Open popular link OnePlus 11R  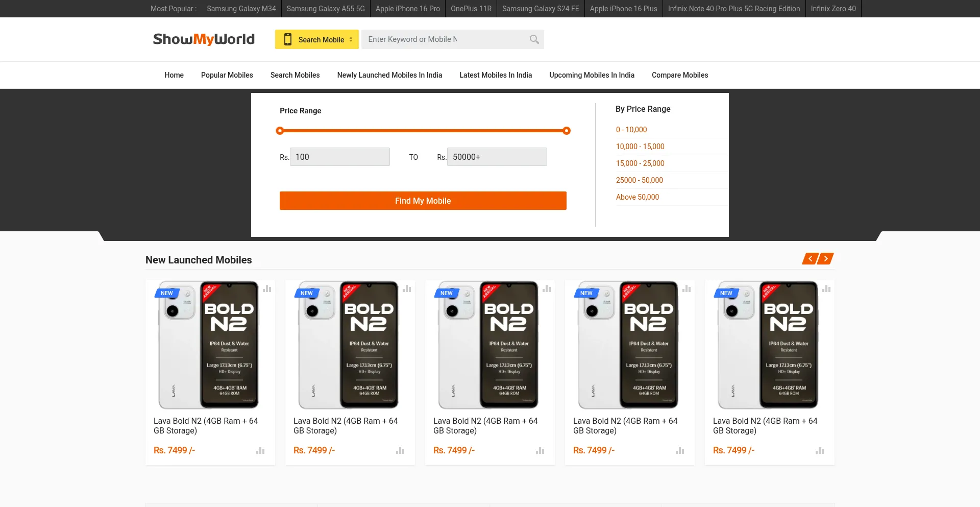[x=471, y=9]
